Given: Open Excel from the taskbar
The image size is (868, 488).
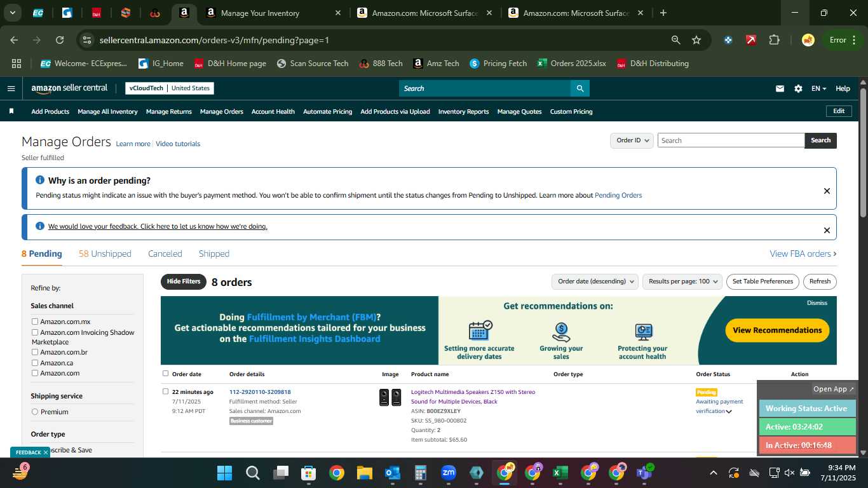Looking at the screenshot, I should coord(560,473).
